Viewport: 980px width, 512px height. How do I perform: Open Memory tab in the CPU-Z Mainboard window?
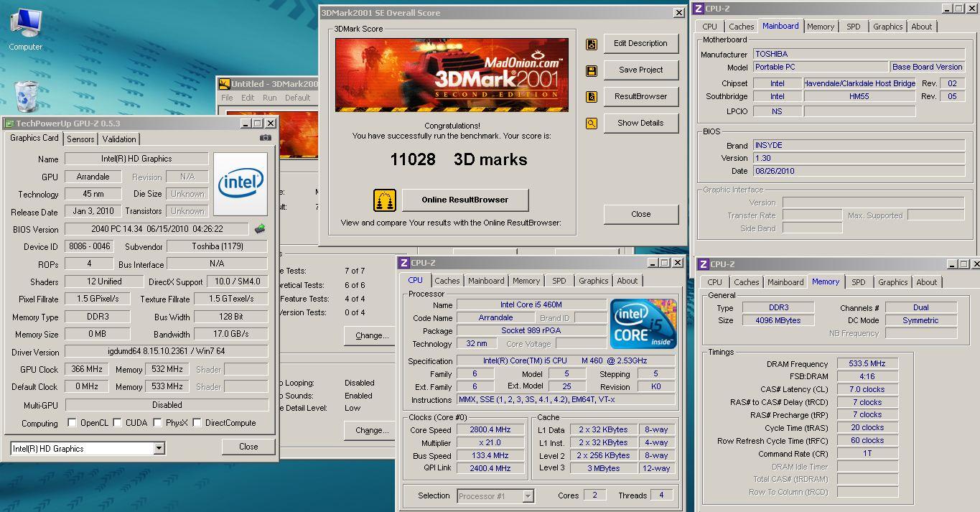(x=821, y=27)
